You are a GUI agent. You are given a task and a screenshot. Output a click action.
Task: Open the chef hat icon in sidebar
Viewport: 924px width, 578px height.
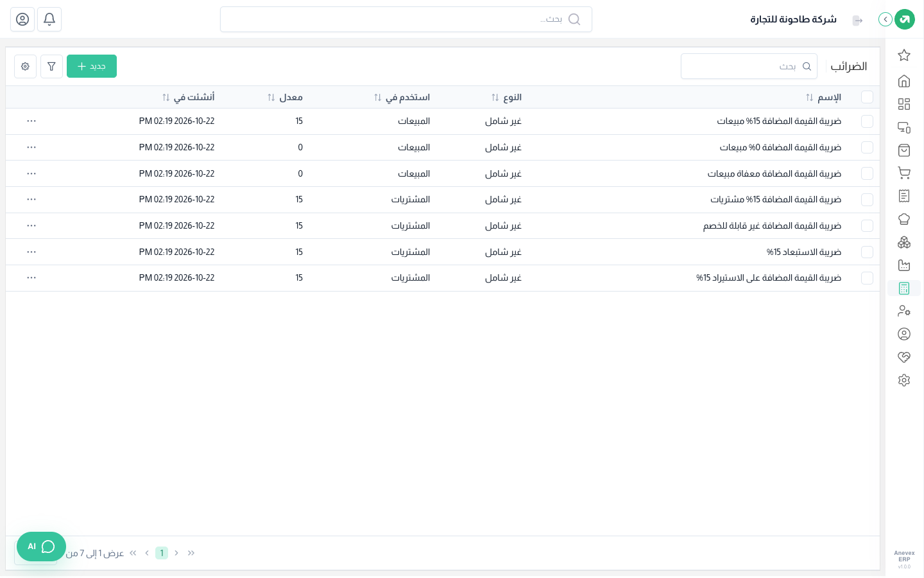pos(904,219)
